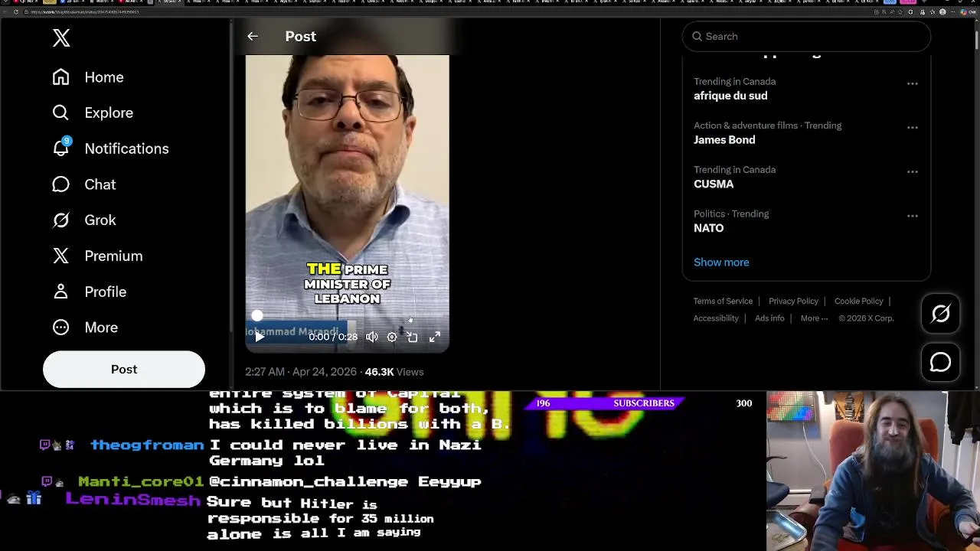Open the James Bond trend
Image resolution: width=980 pixels, height=551 pixels.
(724, 140)
